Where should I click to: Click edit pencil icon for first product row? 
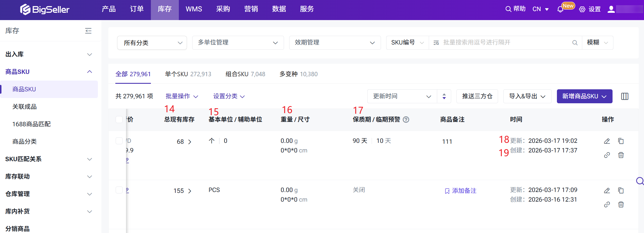[607, 141]
